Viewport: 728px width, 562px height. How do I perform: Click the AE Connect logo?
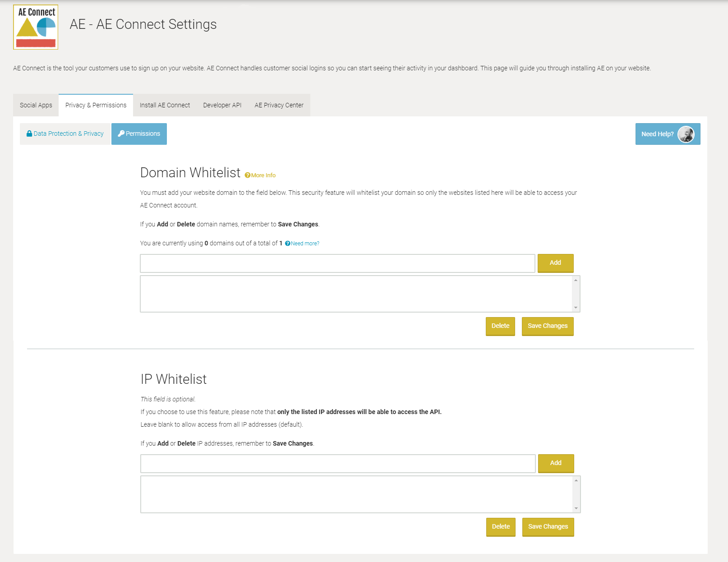coord(36,27)
